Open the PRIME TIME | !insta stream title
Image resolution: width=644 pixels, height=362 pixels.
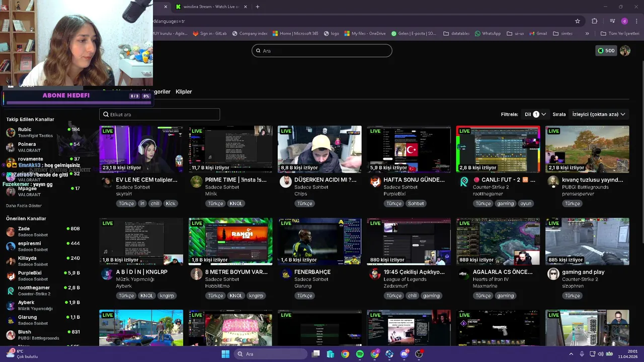click(236, 180)
